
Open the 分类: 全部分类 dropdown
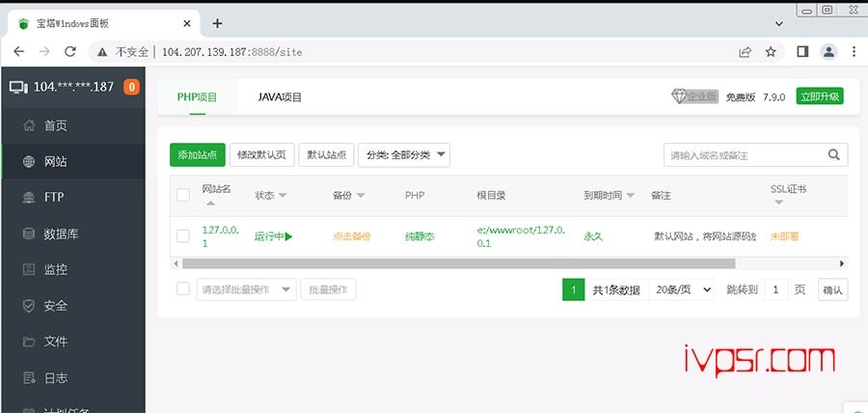click(x=404, y=155)
